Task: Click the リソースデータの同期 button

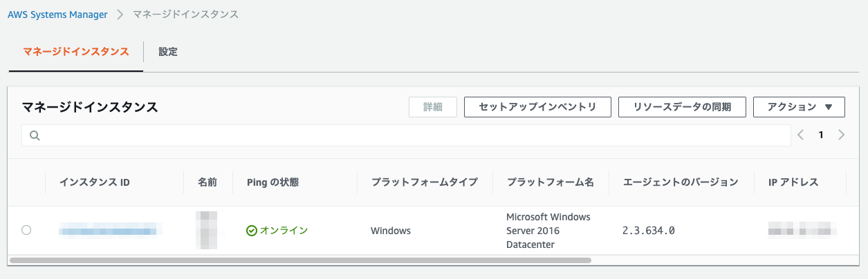Action: pos(682,107)
